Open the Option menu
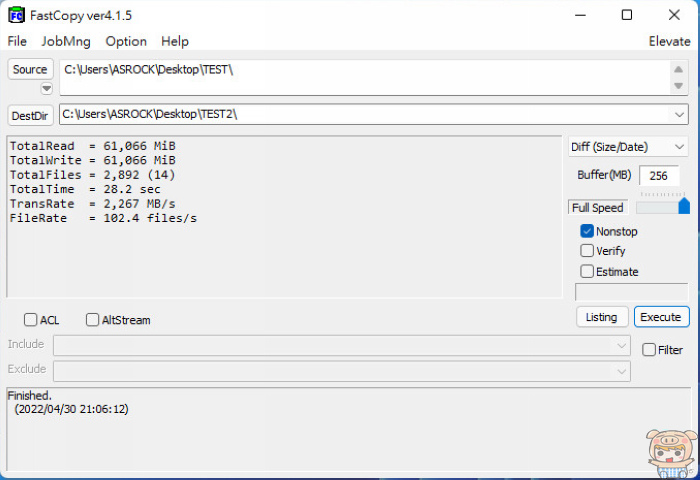This screenshot has width=700, height=480. tap(126, 42)
